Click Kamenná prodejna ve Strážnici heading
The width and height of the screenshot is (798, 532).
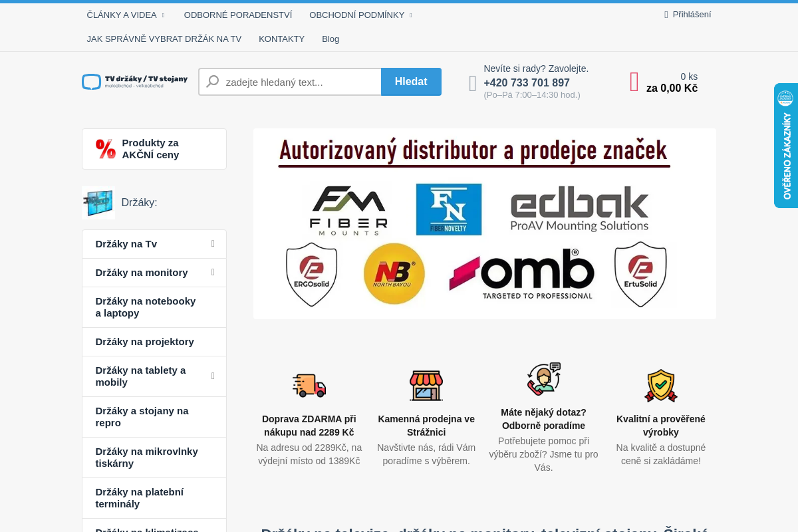click(x=426, y=426)
